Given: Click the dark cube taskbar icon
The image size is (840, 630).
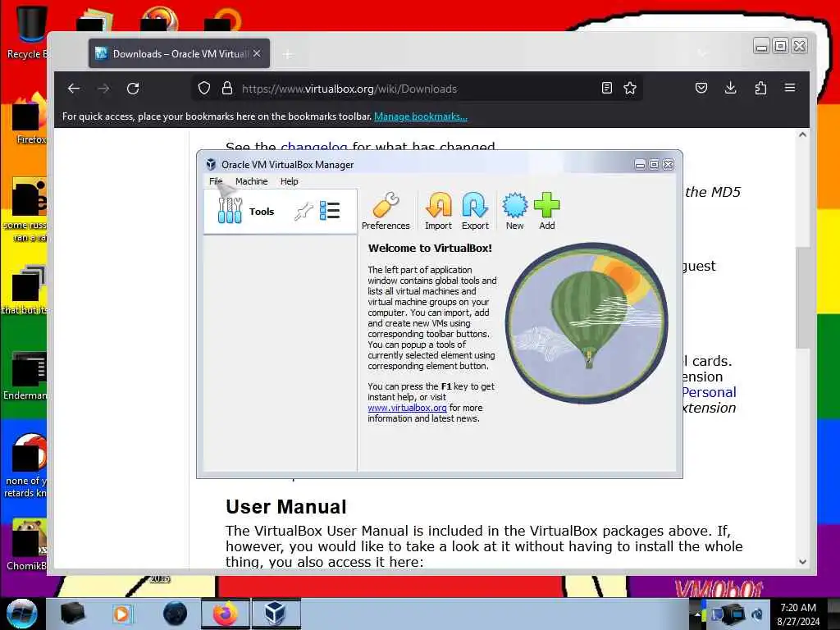Looking at the screenshot, I should (x=73, y=614).
